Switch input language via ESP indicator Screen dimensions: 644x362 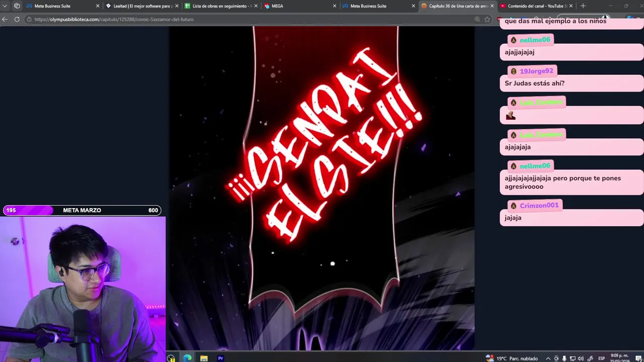pyautogui.click(x=601, y=358)
